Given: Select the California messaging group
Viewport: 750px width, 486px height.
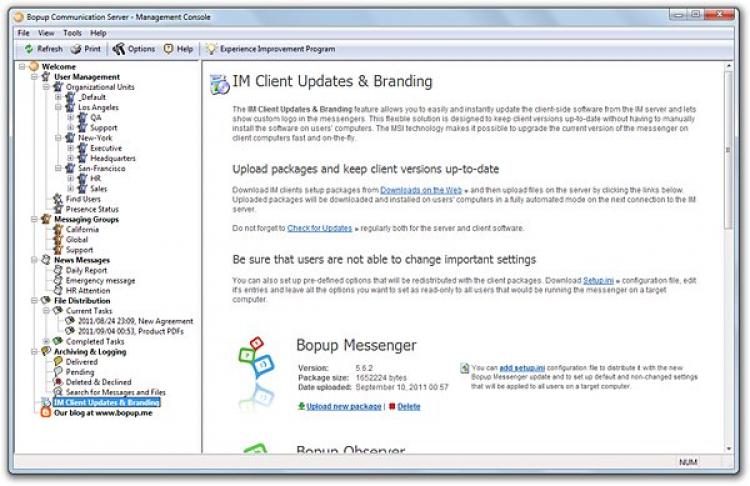Looking at the screenshot, I should [x=82, y=230].
